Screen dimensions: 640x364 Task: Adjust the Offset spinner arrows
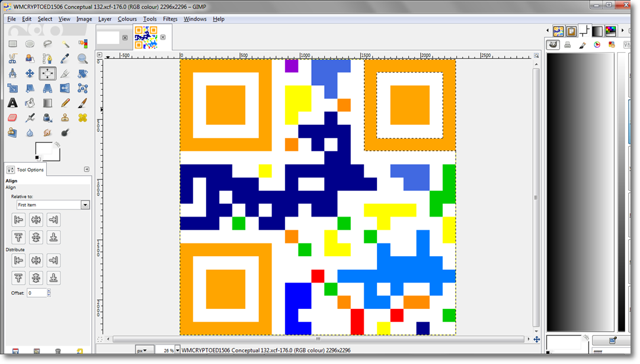coord(49,292)
